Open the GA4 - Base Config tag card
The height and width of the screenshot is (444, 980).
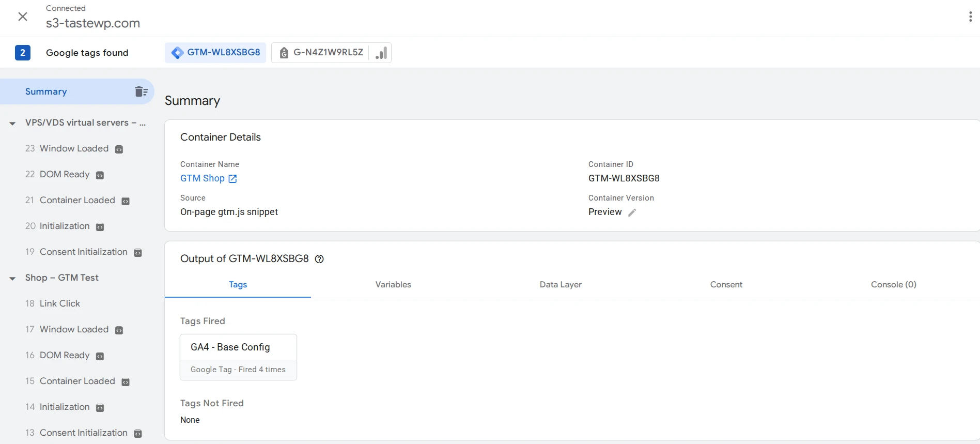[x=238, y=357]
